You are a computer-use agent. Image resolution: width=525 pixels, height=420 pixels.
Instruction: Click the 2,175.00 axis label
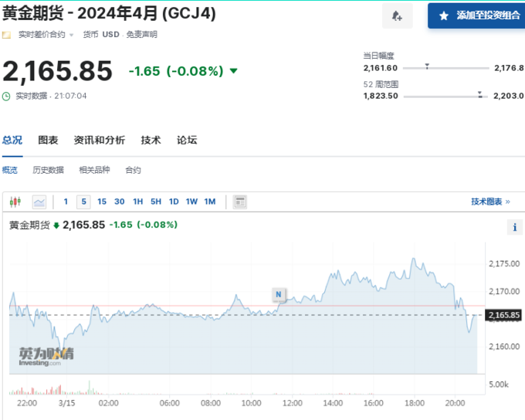point(504,264)
